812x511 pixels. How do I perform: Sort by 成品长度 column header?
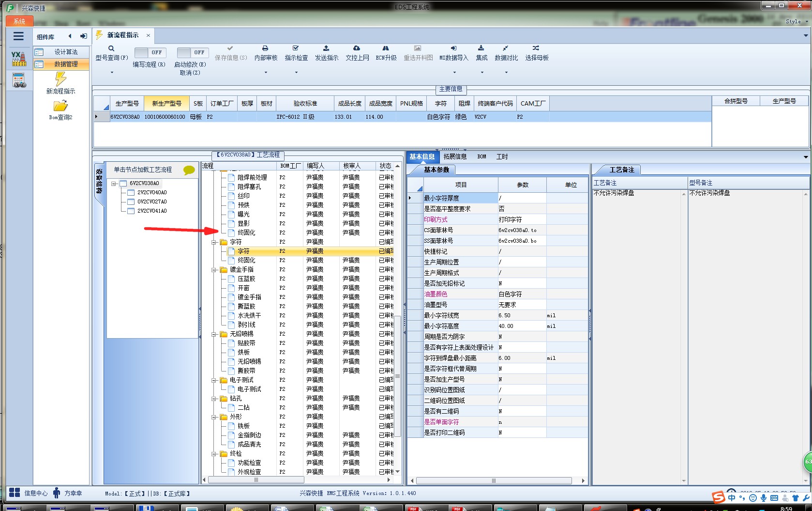350,104
